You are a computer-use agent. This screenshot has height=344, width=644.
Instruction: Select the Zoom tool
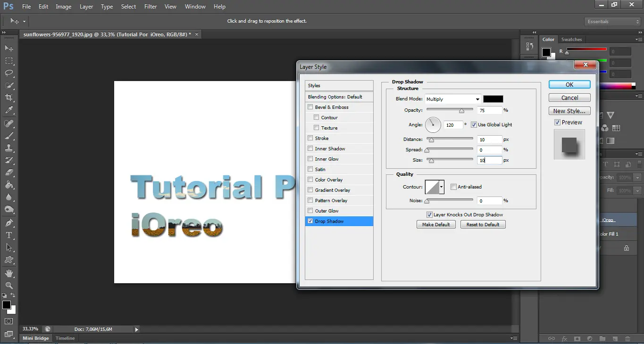pos(9,285)
